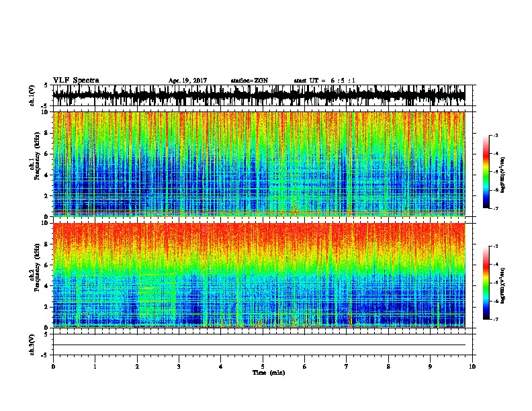Click the time axis tick label "5"
532x411 pixels.
click(263, 367)
